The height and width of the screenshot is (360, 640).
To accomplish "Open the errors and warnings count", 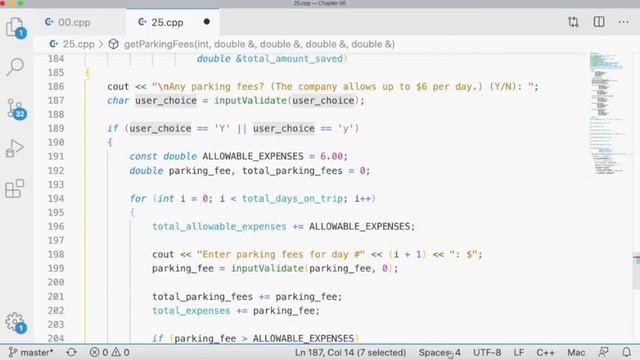I will point(109,352).
